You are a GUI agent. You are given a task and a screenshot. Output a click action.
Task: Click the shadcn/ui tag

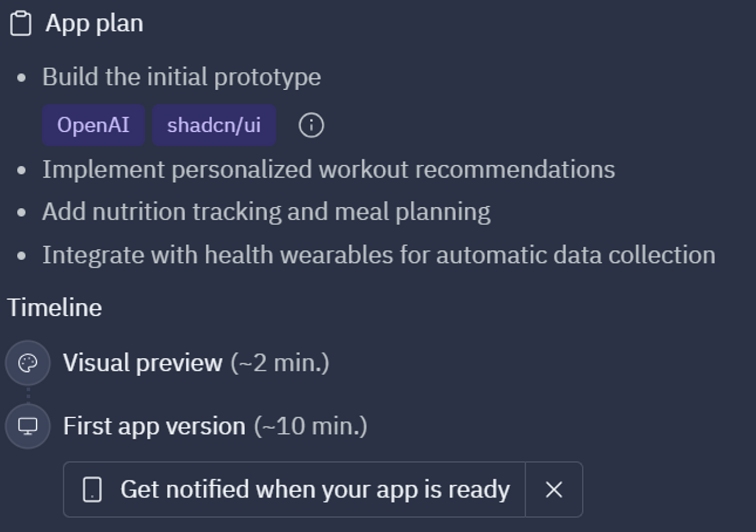pyautogui.click(x=214, y=125)
